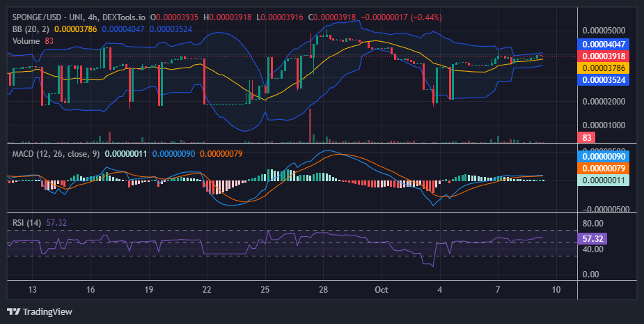This screenshot has height=324, width=644.
Task: Click the 0.00001000 price scale value
Action: pos(604,125)
